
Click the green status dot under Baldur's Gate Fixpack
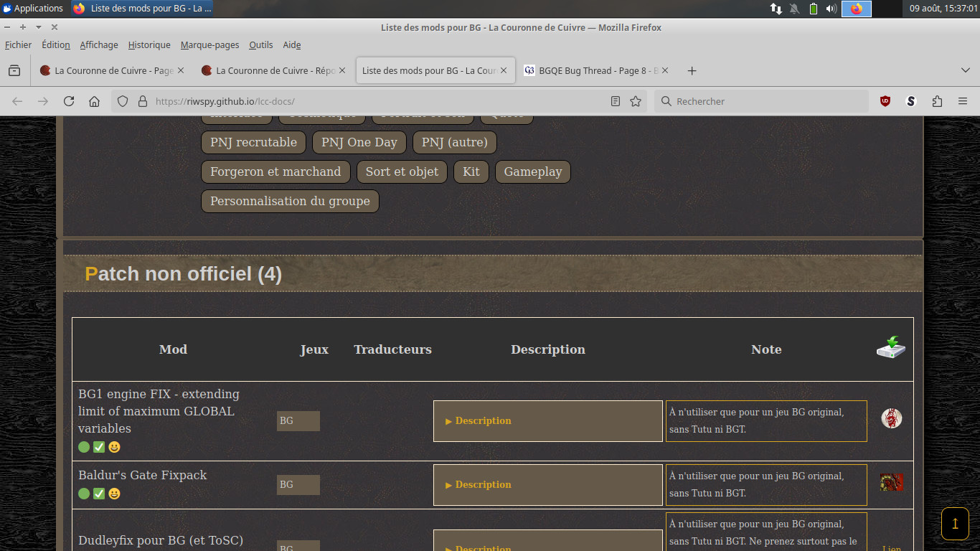84,494
